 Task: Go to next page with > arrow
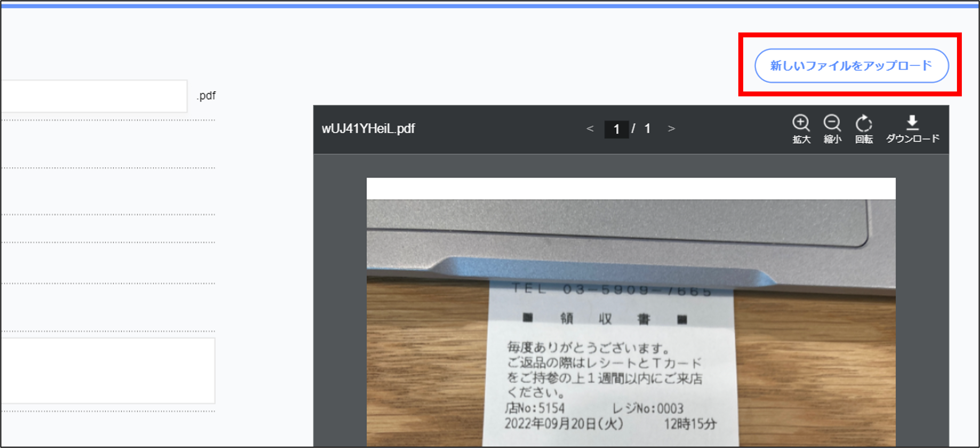click(x=671, y=128)
